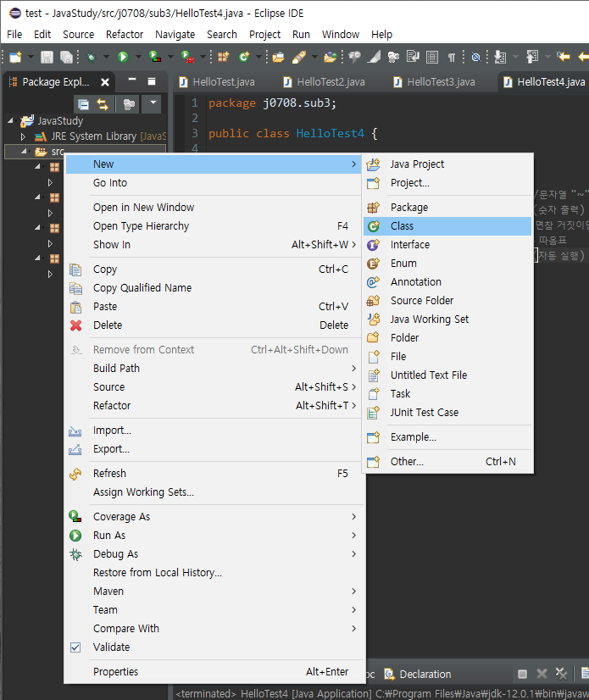Open the dropdown arrow beside the New Java Class icon
Image resolution: width=589 pixels, height=700 pixels.
pyautogui.click(x=258, y=57)
